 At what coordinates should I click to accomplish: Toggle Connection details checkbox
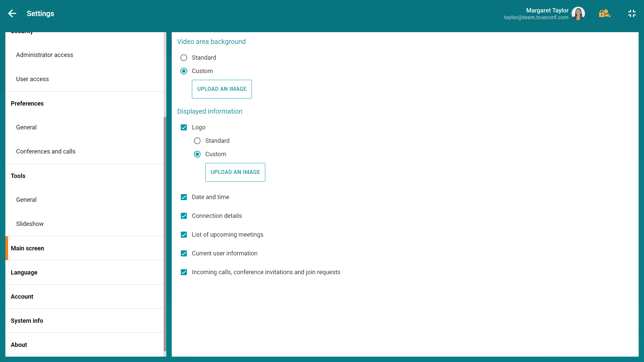[x=184, y=216]
